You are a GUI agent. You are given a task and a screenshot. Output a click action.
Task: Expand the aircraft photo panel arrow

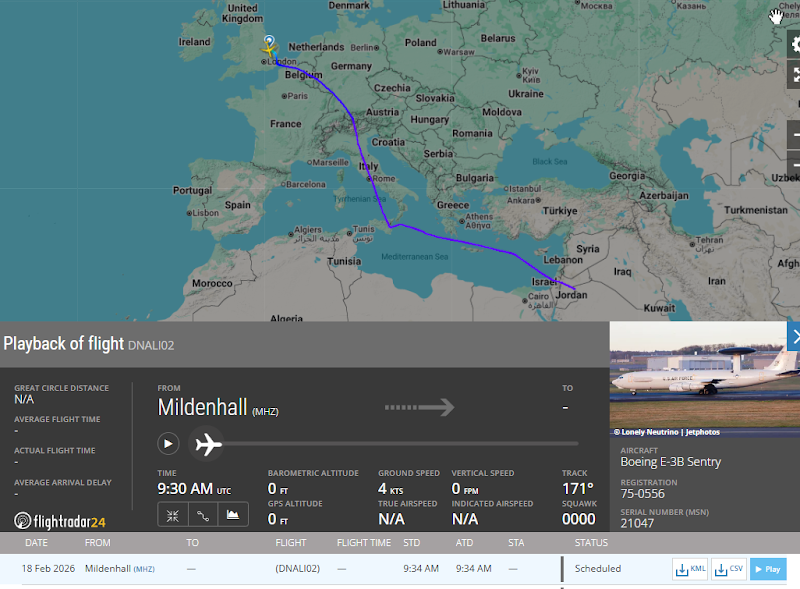pyautogui.click(x=794, y=337)
